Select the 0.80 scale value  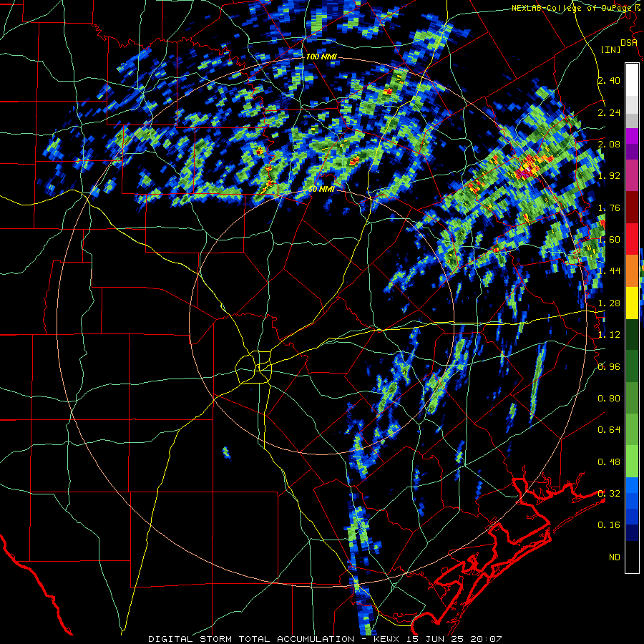(609, 399)
